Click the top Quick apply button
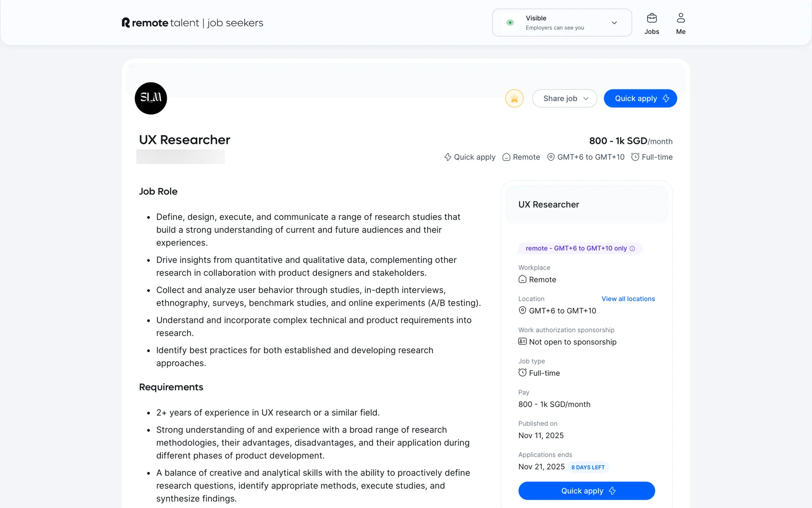Screen dimensions: 812x508 tap(640, 99)
